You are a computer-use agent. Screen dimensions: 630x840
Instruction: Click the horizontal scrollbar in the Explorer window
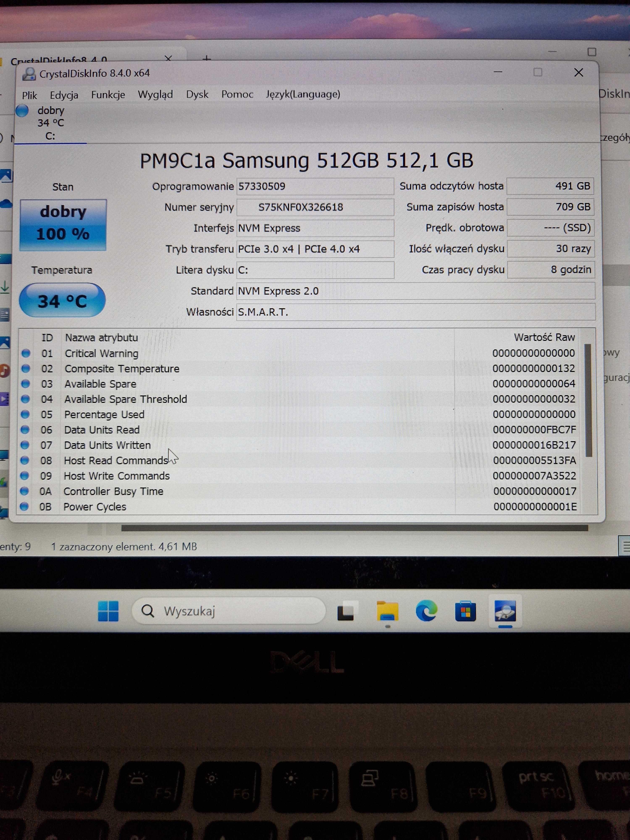(355, 528)
